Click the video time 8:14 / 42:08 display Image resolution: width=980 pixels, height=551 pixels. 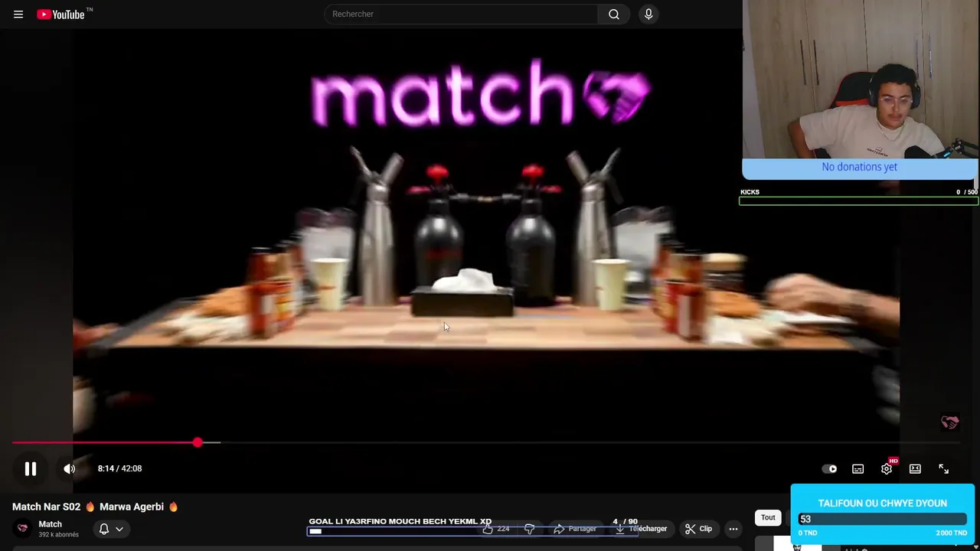[x=119, y=468]
